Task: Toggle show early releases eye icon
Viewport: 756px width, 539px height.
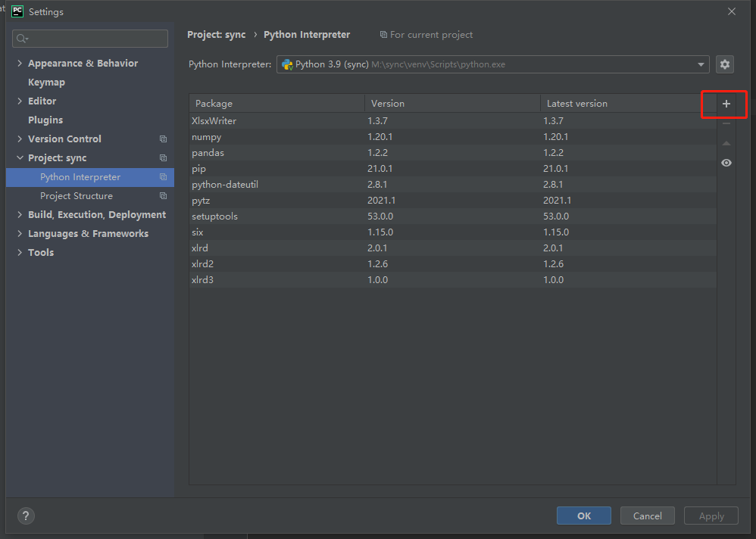Action: click(x=726, y=163)
